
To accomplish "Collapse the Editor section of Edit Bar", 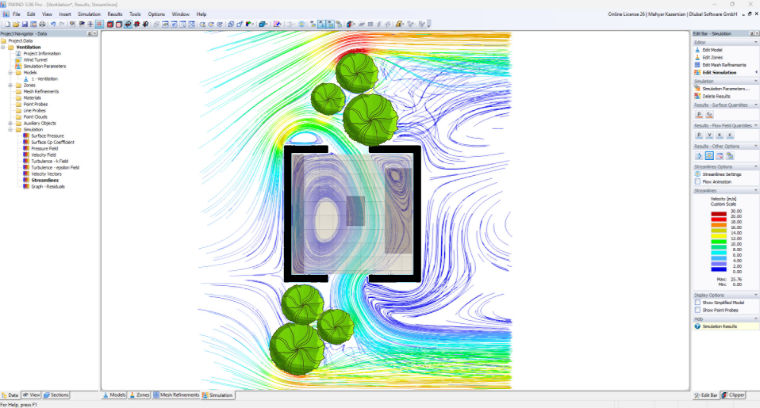I will [x=755, y=43].
